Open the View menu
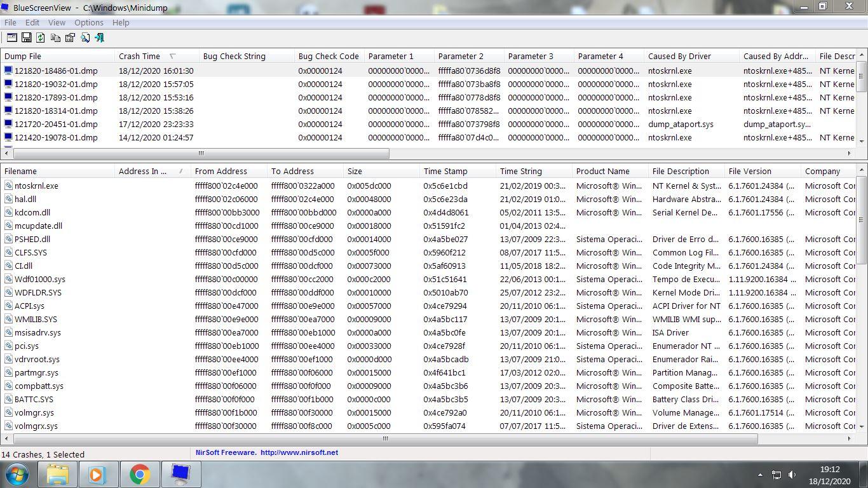This screenshot has width=868, height=488. 57,22
